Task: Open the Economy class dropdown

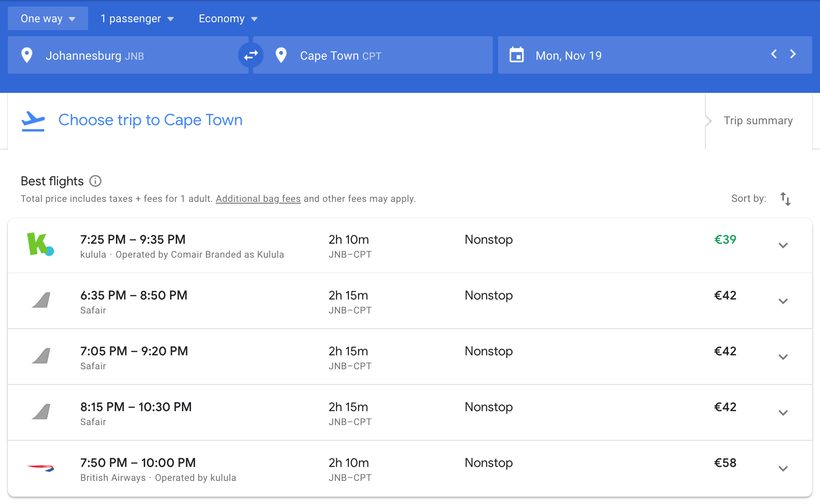Action: [x=228, y=19]
